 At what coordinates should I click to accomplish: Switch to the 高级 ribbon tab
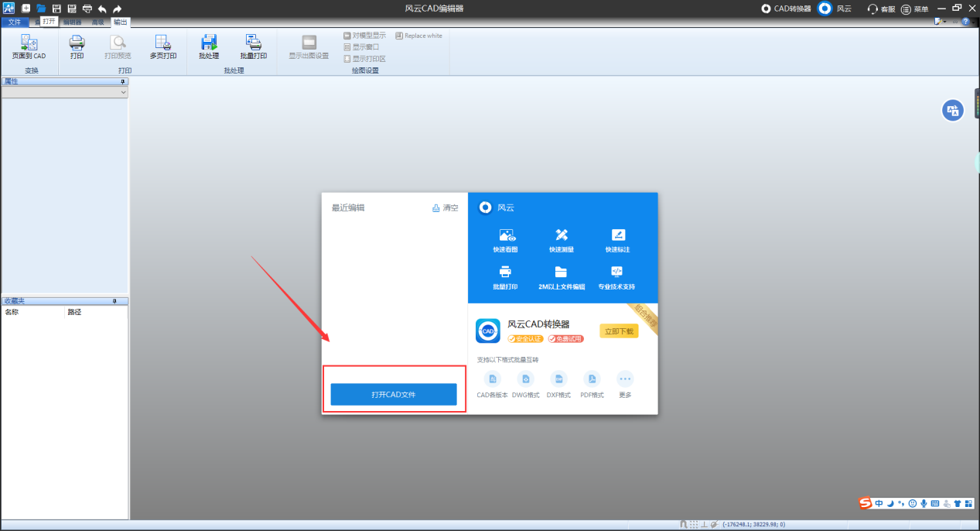(97, 22)
